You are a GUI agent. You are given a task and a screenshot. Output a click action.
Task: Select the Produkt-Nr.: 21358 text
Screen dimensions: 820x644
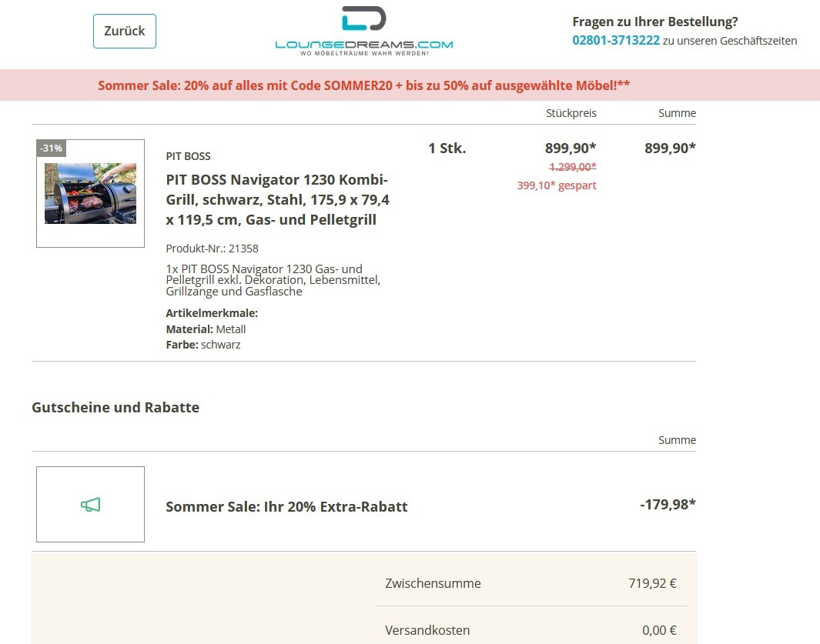point(213,249)
